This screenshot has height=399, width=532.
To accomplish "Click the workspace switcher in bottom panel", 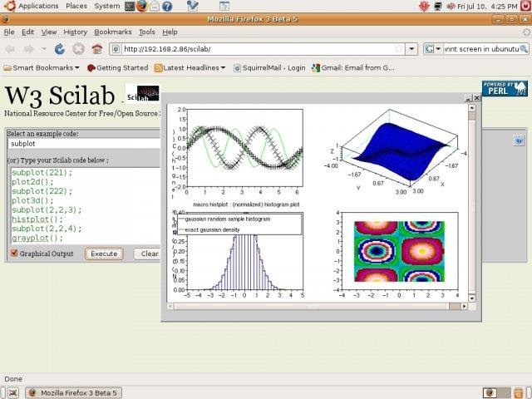I will 496,392.
